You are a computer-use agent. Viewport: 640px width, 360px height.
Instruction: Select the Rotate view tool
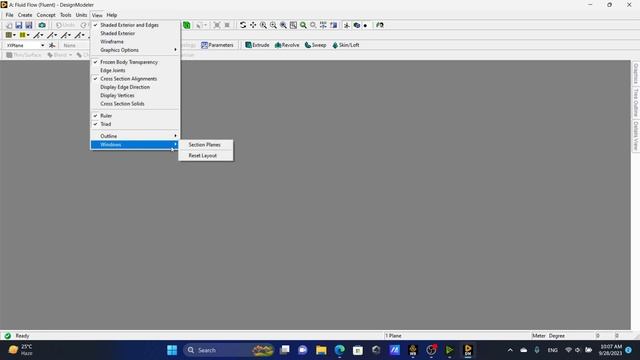coord(243,25)
